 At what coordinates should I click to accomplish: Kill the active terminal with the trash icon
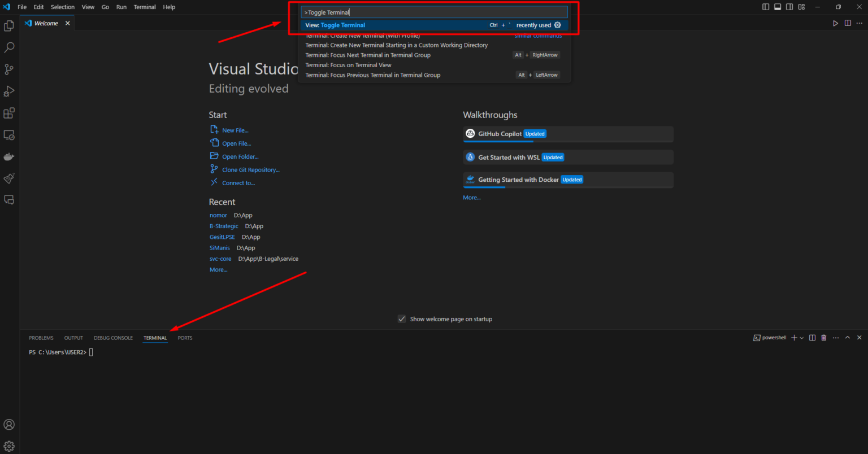click(x=824, y=337)
